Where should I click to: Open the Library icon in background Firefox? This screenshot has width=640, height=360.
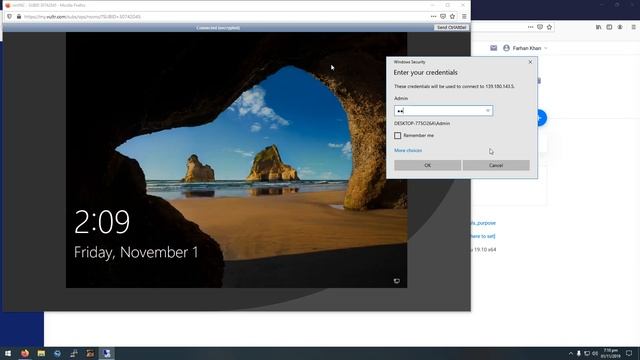click(598, 27)
